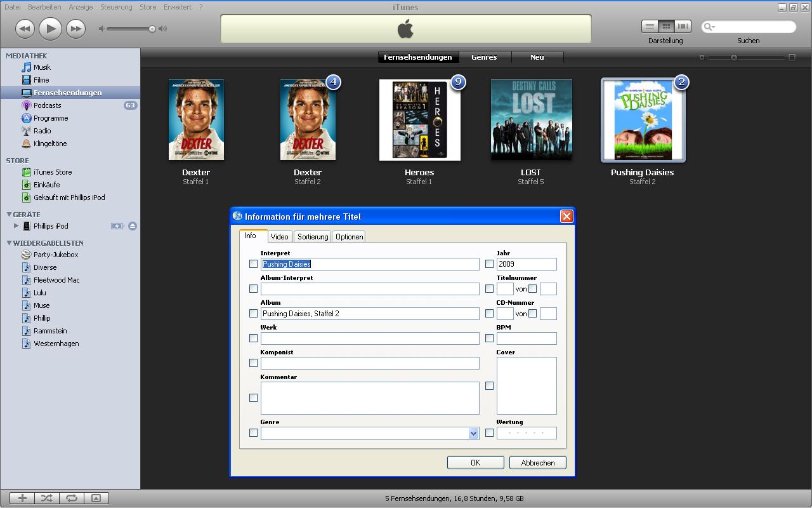Switch to the Sortierung tab

(x=313, y=237)
